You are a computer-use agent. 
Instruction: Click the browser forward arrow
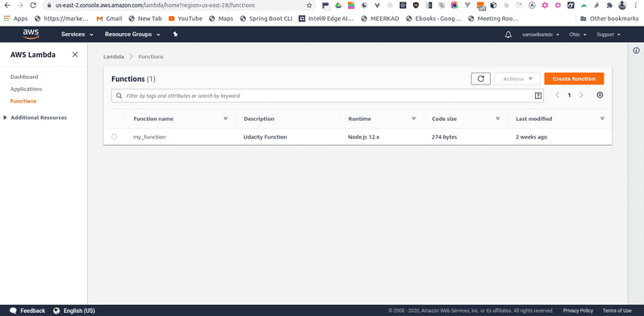point(20,6)
